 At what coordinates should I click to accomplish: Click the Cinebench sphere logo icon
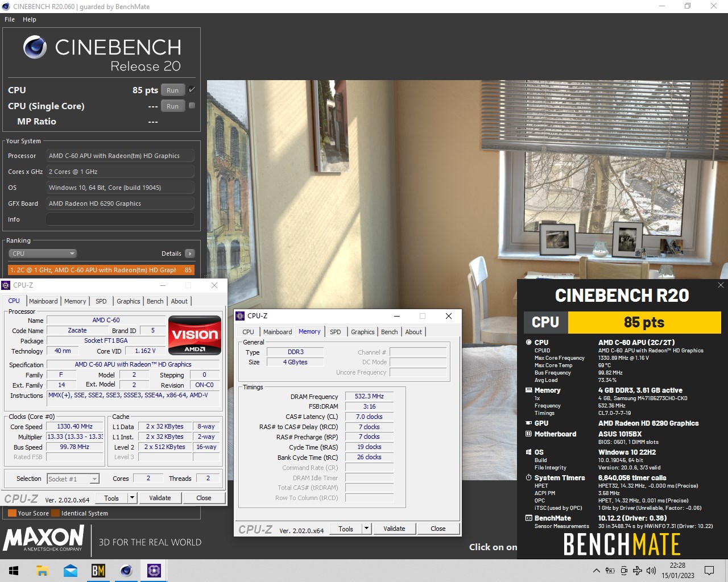click(x=35, y=47)
